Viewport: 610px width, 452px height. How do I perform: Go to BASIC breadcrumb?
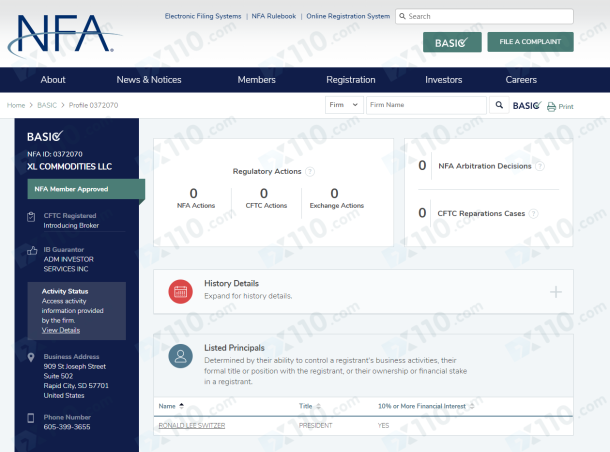(x=47, y=105)
